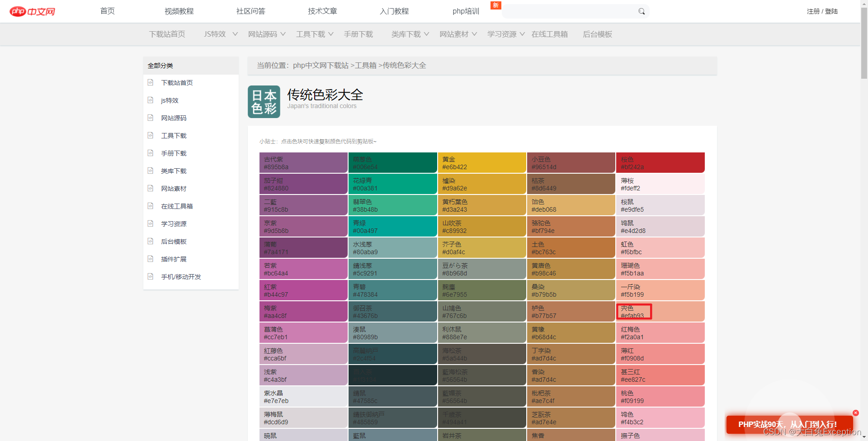The width and height of the screenshot is (868, 441).
Task: Copy the 桃色 #f09199 color block
Action: (660, 397)
